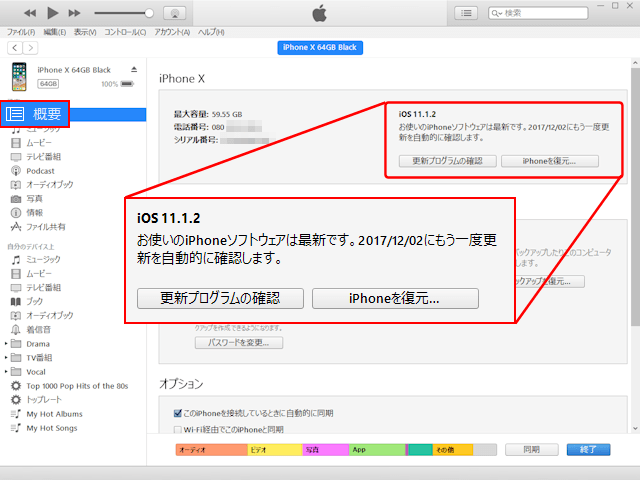Click the 最大容量: 59.55 GB text
The height and width of the screenshot is (480, 640).
pos(208,114)
